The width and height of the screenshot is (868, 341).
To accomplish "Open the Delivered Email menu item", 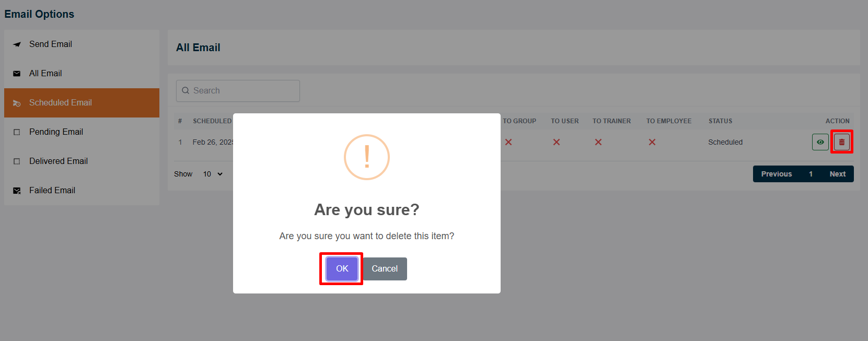I will click(x=59, y=161).
